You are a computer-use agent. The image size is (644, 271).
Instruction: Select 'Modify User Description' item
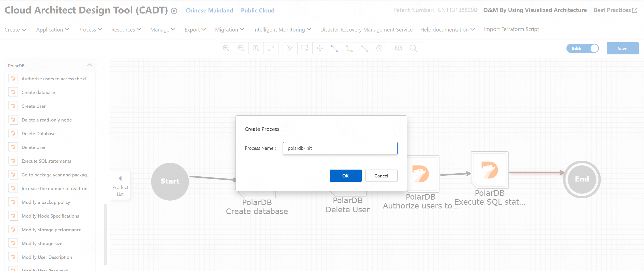tap(50, 257)
